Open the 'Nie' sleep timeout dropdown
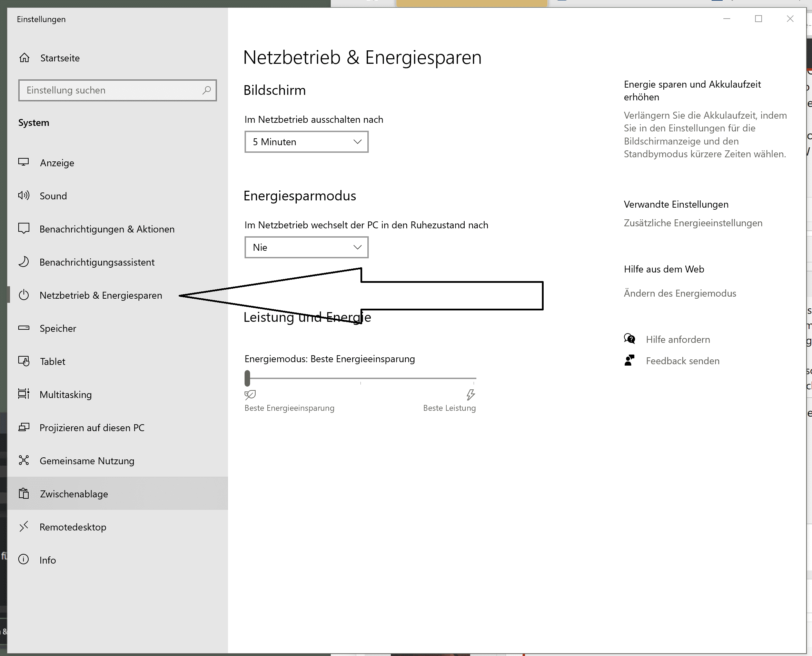Screen dimensions: 812x656 coord(306,248)
